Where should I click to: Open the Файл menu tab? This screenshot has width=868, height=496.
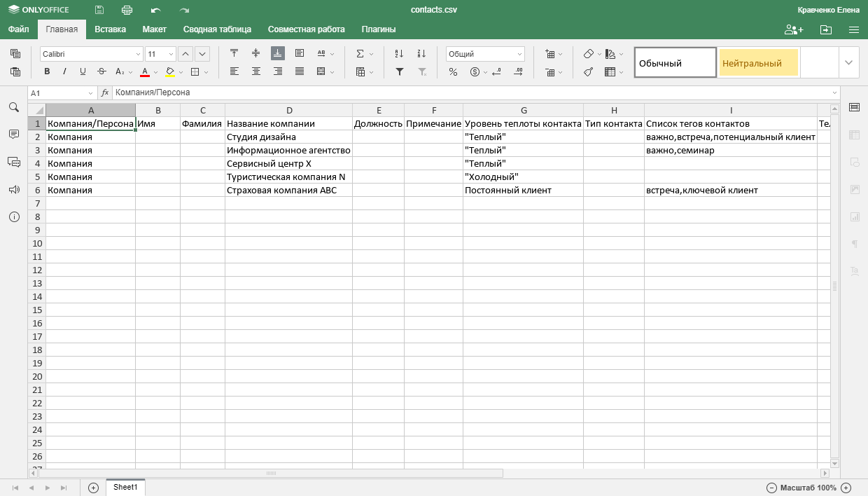tap(19, 29)
